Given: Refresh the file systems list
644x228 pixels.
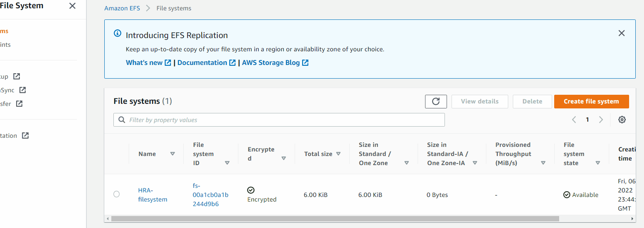Looking at the screenshot, I should (436, 101).
